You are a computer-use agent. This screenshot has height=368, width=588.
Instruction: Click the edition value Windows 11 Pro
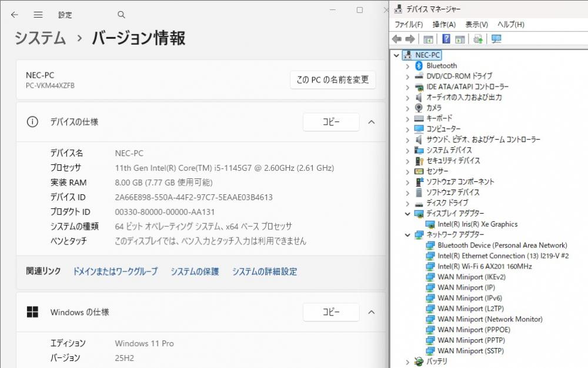click(x=145, y=343)
